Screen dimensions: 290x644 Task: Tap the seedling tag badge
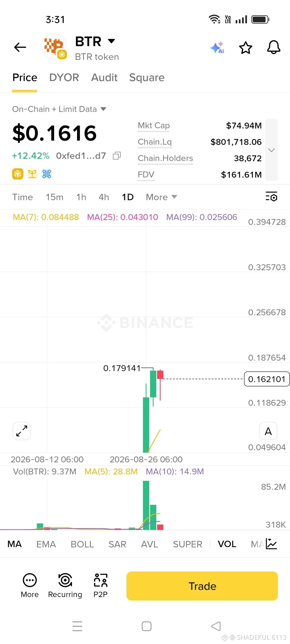click(32, 174)
